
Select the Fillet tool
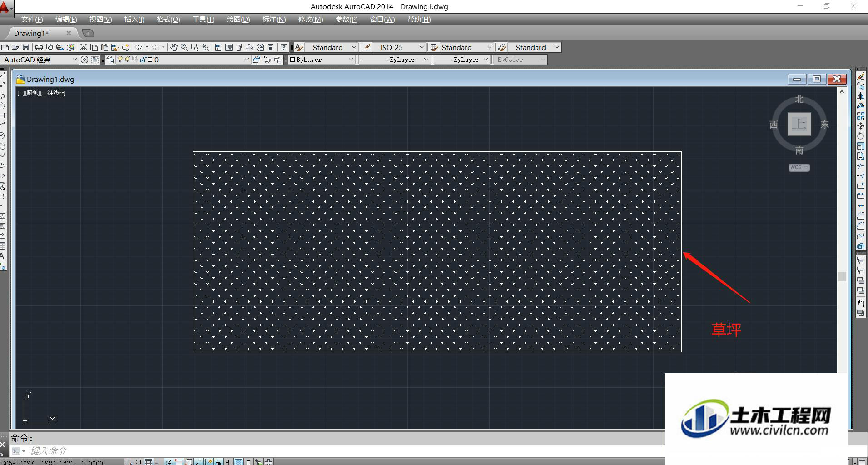(x=861, y=226)
